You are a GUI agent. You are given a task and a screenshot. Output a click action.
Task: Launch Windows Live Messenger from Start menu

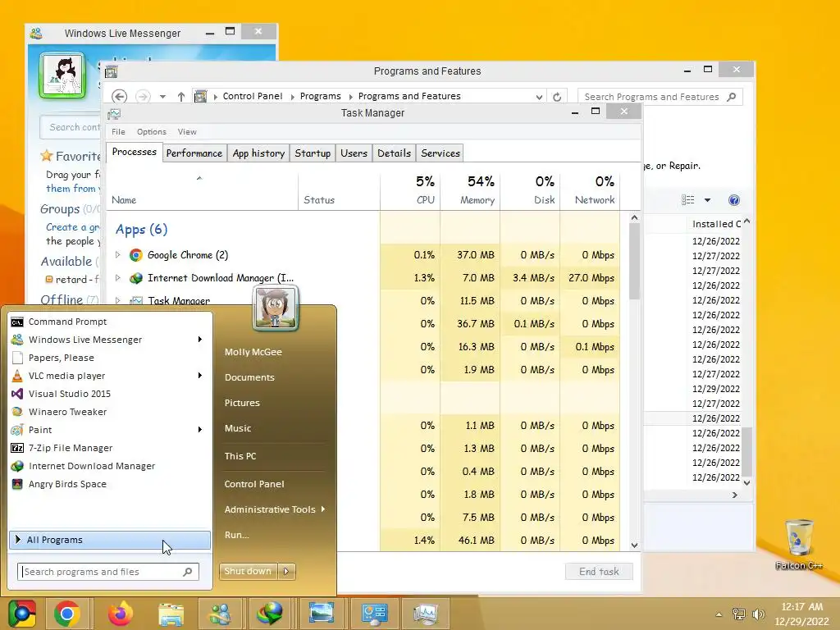85,340
